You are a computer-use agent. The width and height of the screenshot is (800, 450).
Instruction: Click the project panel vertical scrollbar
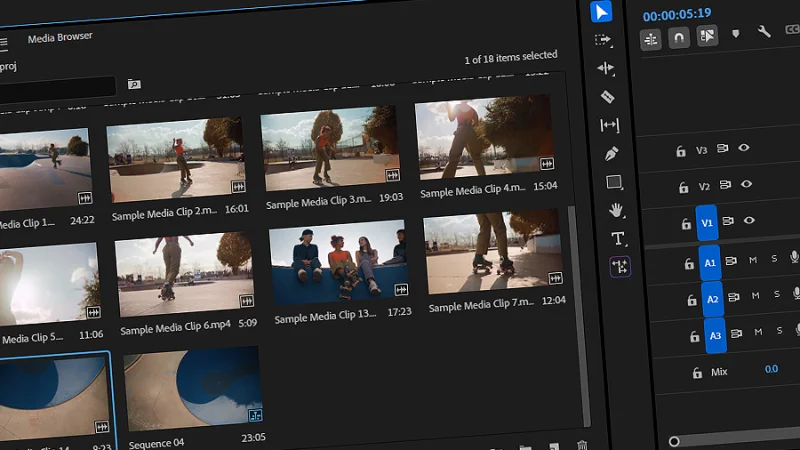pyautogui.click(x=578, y=316)
